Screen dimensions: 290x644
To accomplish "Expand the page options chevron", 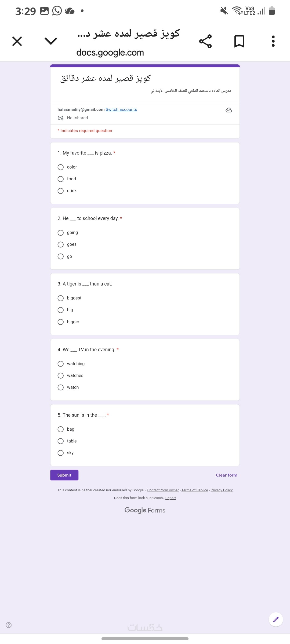I will pos(51,41).
